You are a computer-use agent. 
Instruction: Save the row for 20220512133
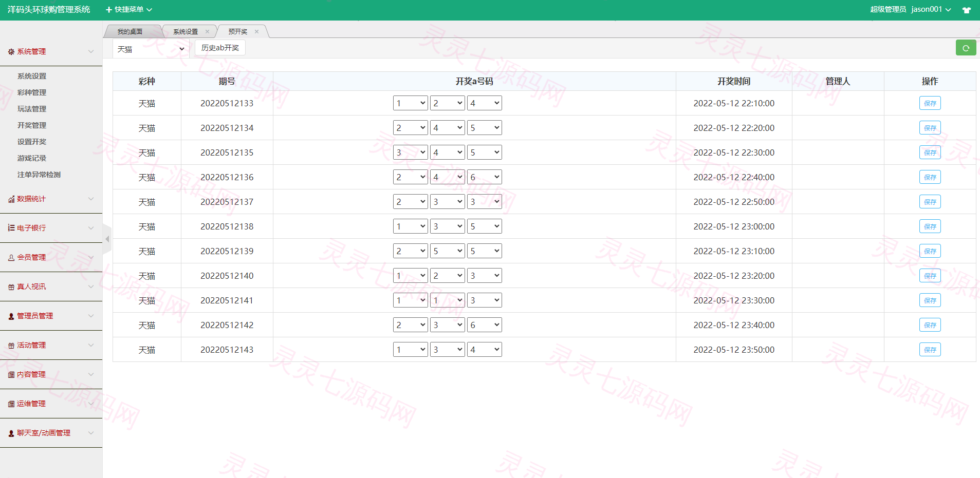(x=930, y=103)
